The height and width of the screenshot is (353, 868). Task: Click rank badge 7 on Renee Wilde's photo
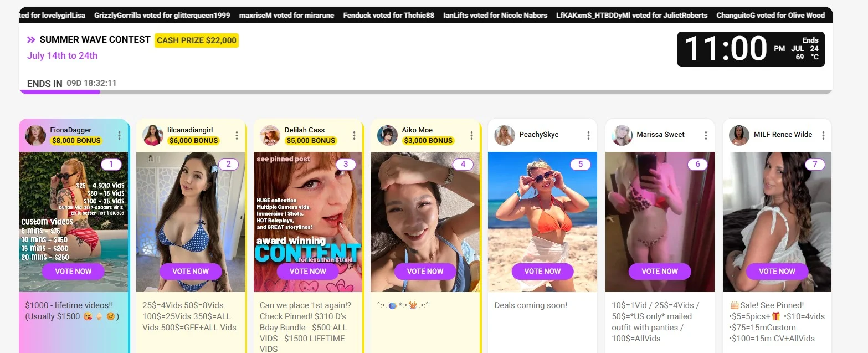815,164
